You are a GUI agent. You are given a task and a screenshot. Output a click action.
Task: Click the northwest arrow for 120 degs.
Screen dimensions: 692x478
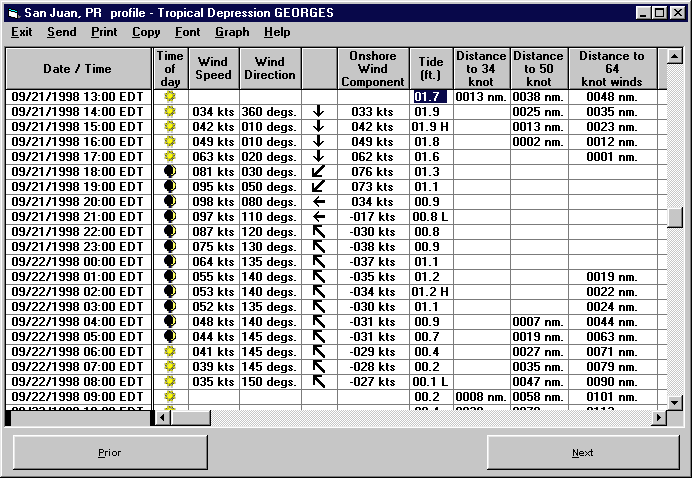click(319, 232)
